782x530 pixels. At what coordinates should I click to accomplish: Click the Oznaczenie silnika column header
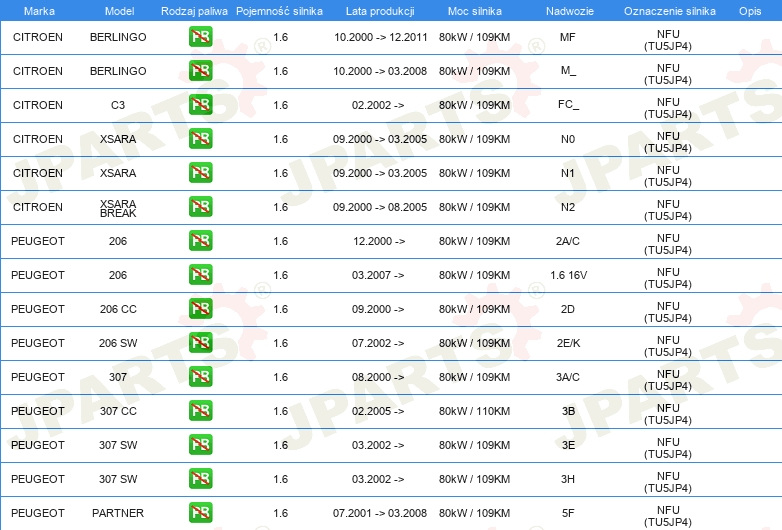tap(670, 11)
